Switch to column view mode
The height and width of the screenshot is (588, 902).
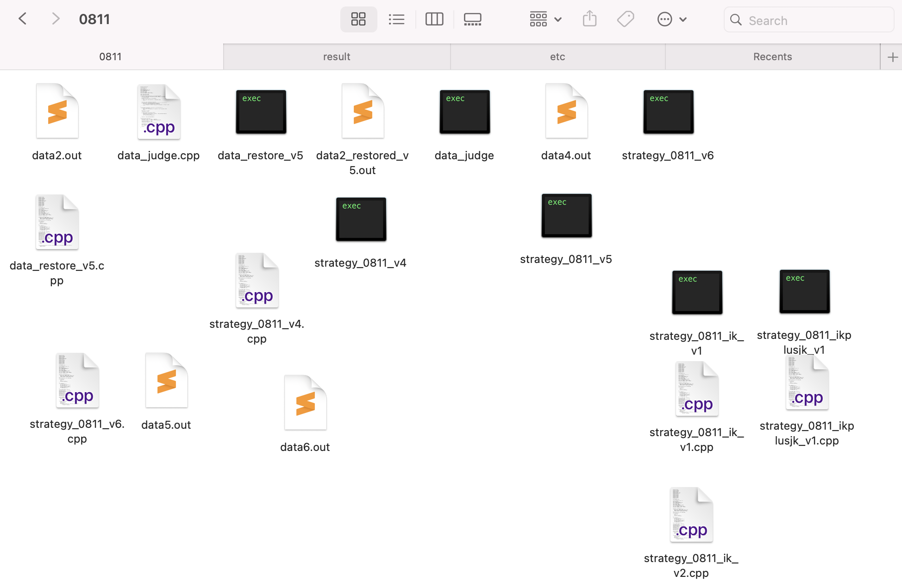434,19
